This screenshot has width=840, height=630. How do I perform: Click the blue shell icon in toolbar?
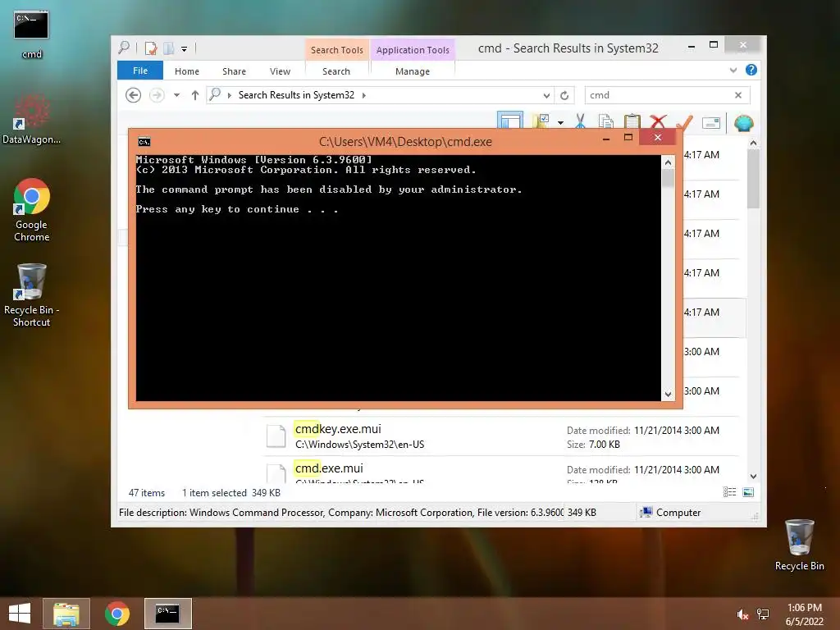[743, 123]
